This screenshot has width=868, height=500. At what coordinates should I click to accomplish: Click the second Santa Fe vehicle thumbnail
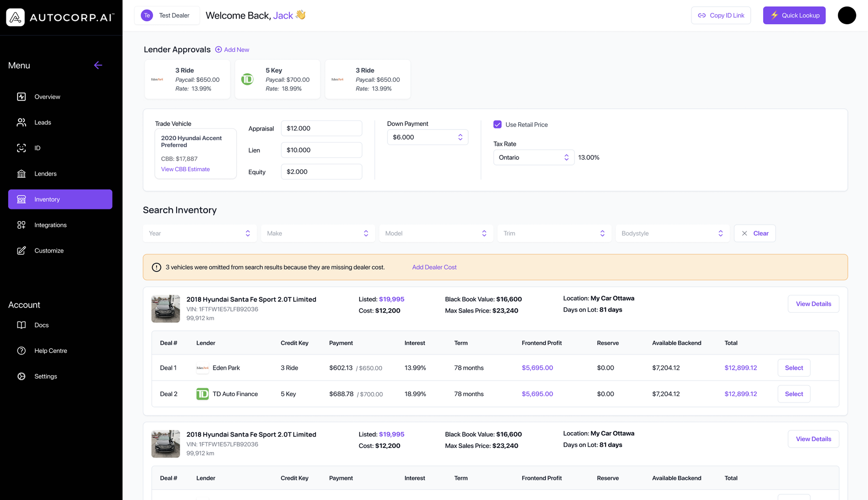coord(166,444)
